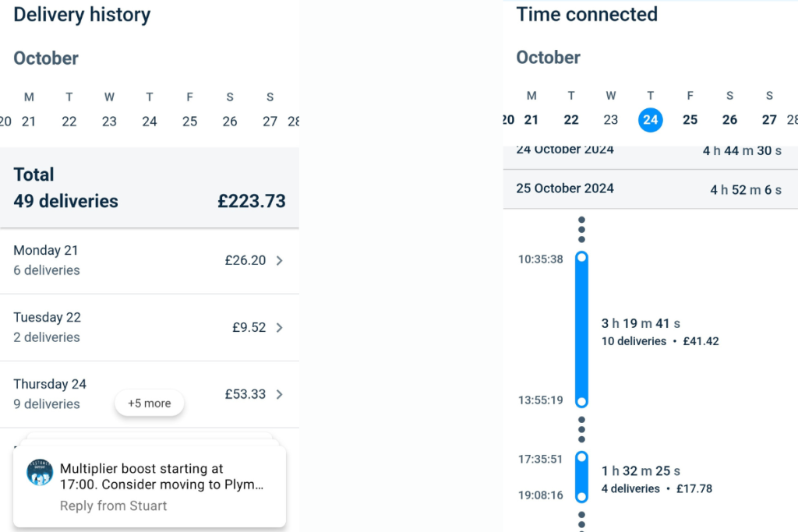Select day 24 in Time connected calendar
This screenshot has width=798, height=532.
(x=651, y=120)
